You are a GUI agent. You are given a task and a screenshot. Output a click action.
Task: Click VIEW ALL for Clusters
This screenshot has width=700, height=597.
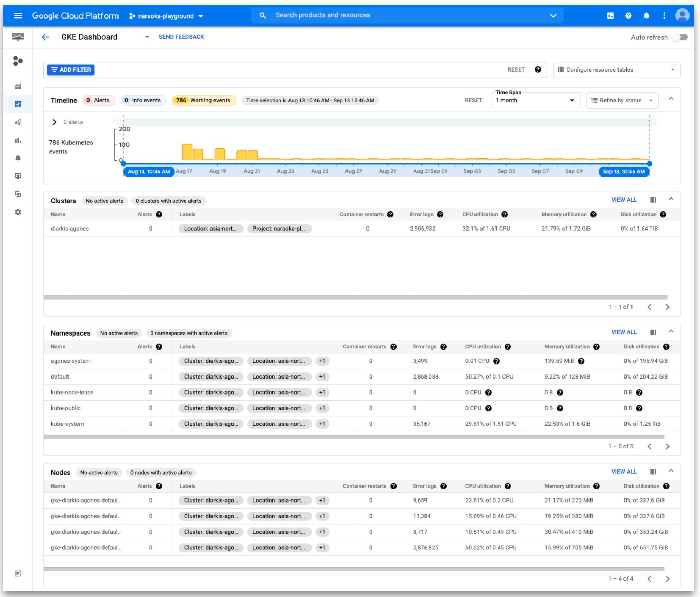[x=624, y=200]
